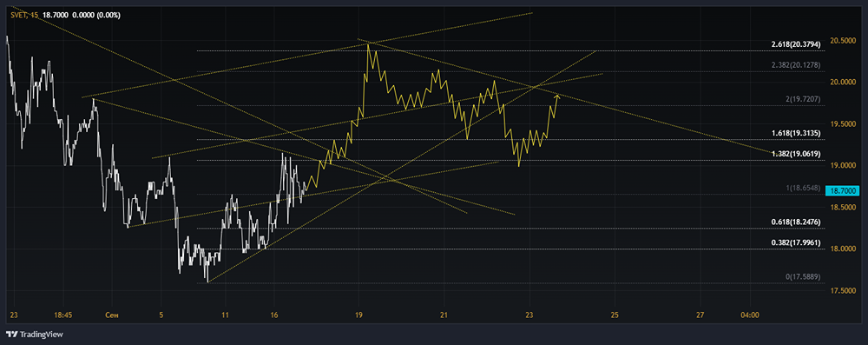868x345 pixels.
Task: Select the 1.618(19.3135) Fibonacci level label
Action: pos(796,134)
